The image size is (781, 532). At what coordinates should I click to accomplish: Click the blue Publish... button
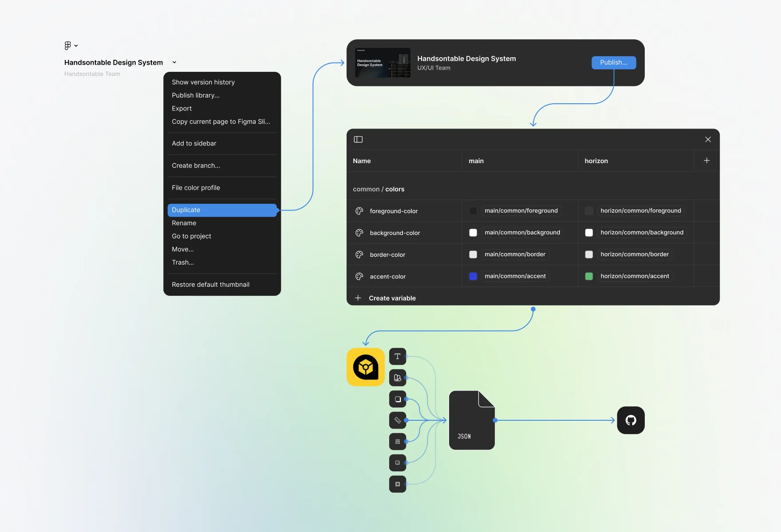tap(614, 63)
